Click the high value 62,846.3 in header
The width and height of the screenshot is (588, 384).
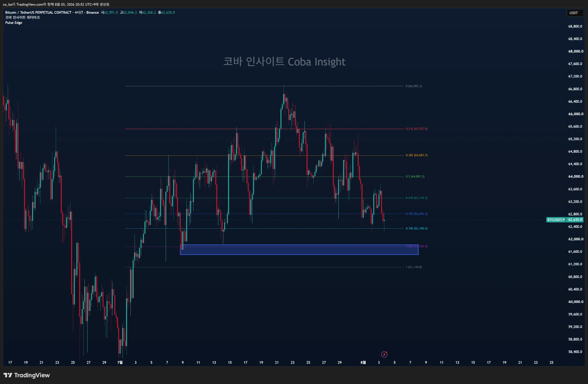(x=130, y=13)
